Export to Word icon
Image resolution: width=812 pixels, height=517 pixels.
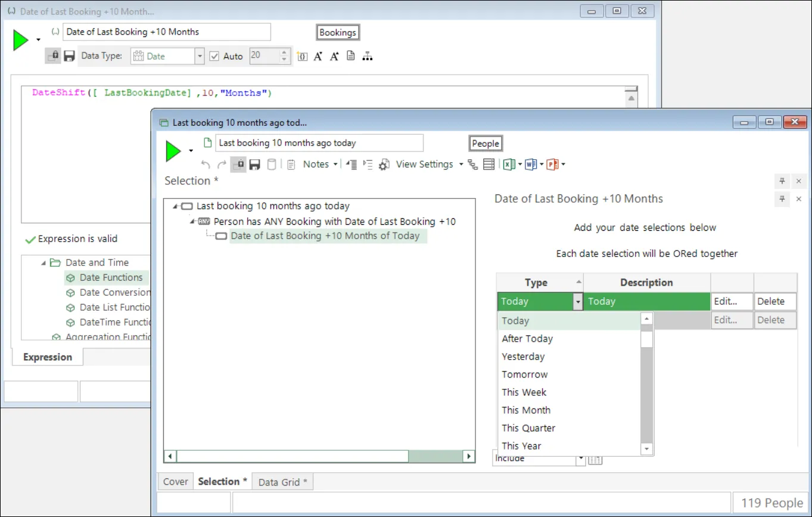530,165
